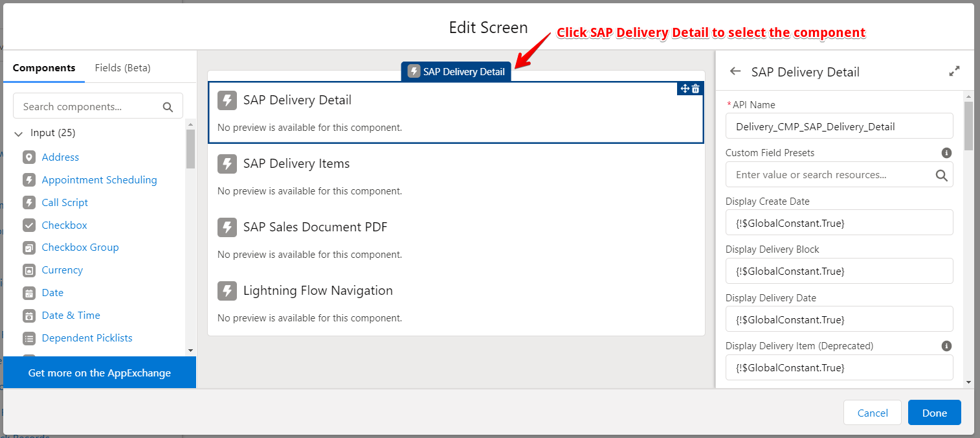Click lightning icon beside SAP Delivery Detail heading
This screenshot has height=438, width=980.
pyautogui.click(x=227, y=100)
